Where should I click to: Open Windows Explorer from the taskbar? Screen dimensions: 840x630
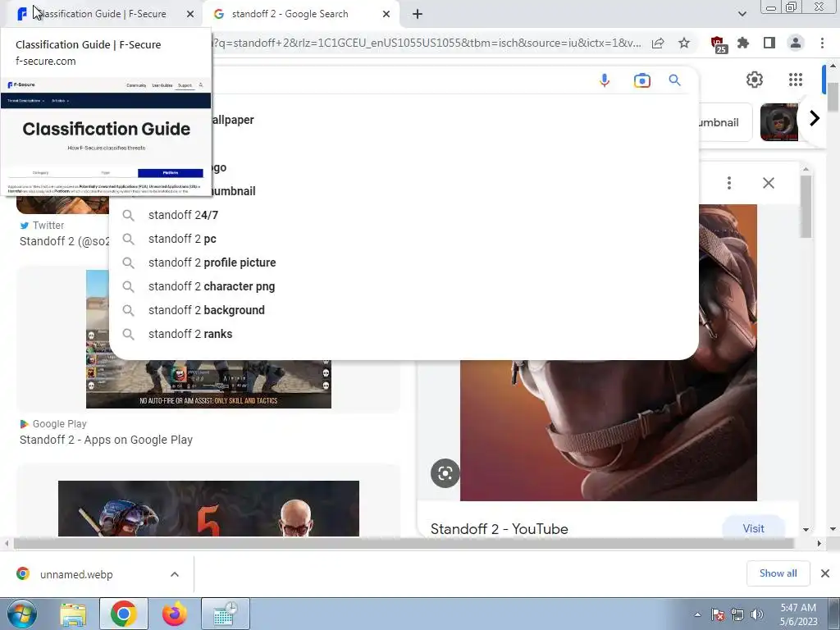[x=73, y=614]
